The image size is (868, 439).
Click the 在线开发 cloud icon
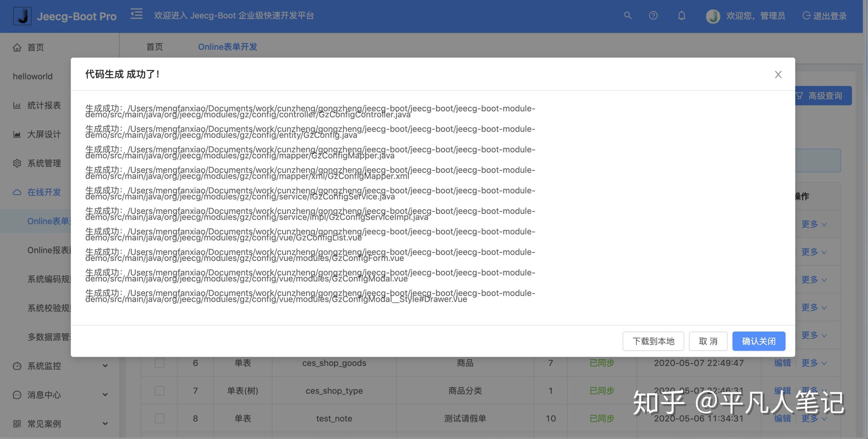click(17, 192)
